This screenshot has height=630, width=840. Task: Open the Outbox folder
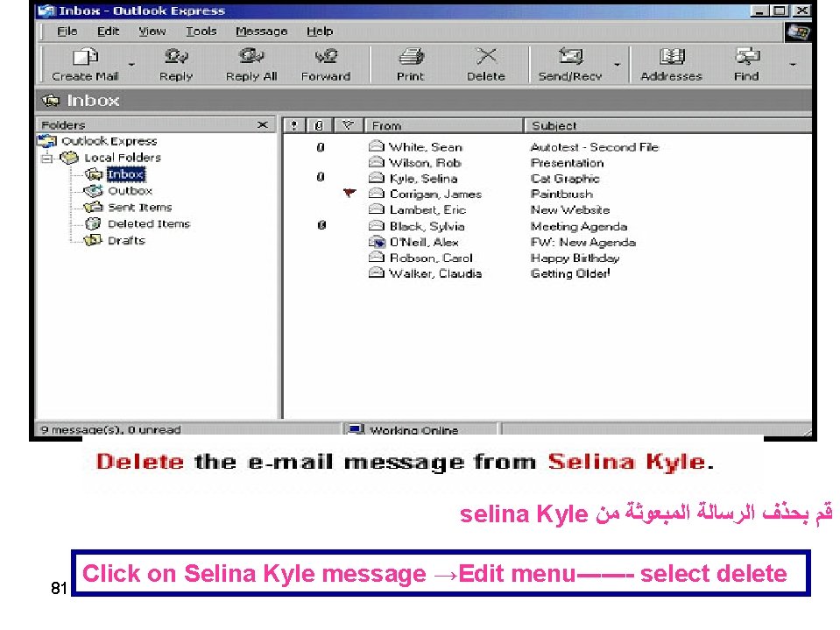[x=131, y=191]
